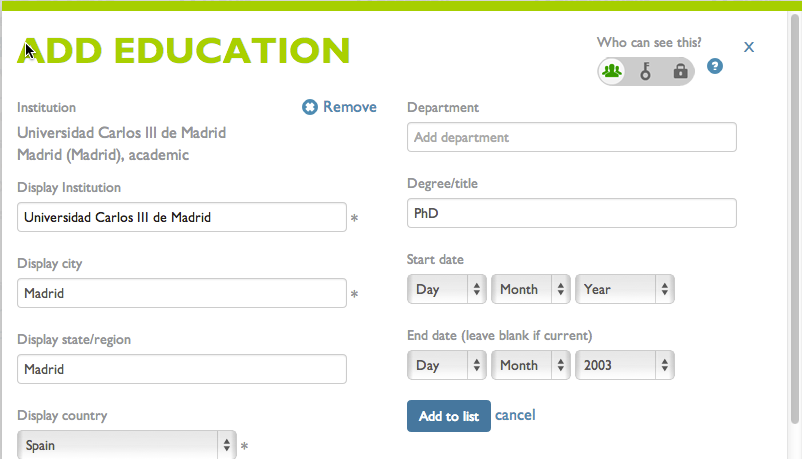Click the Remove institution circle icon
802x459 pixels.
click(x=309, y=107)
